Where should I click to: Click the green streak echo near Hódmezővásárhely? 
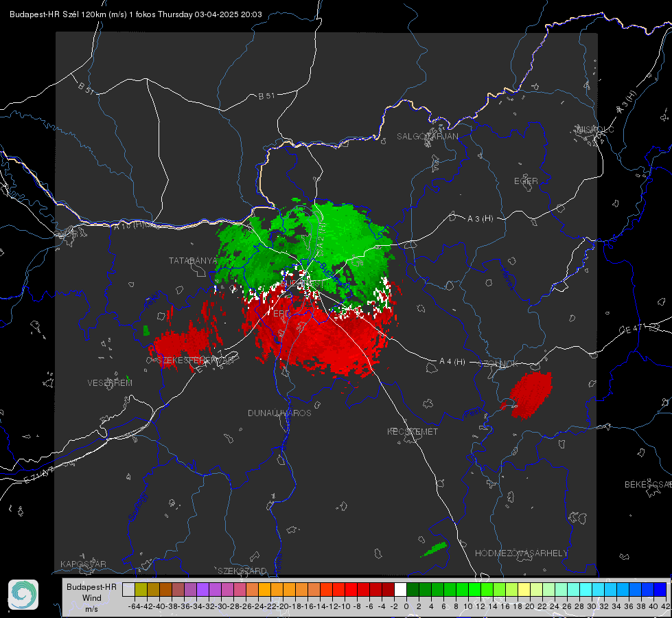435,549
